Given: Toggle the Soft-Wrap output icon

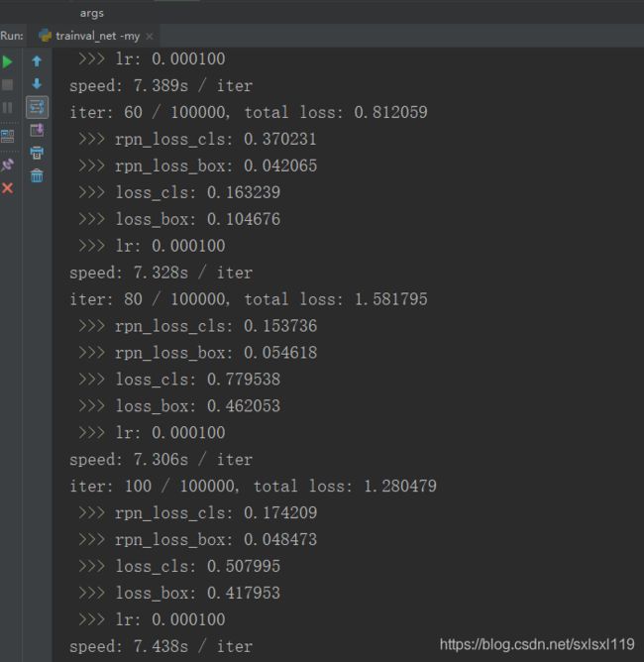Looking at the screenshot, I should [x=37, y=107].
